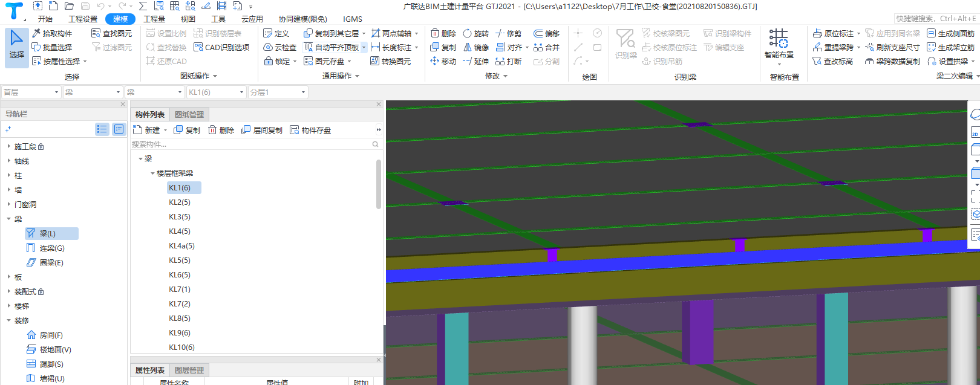Open the 工程量 ribbon tab
The height and width of the screenshot is (385, 980).
click(x=154, y=19)
